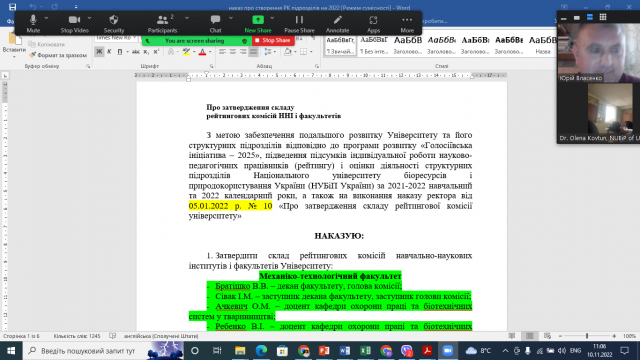Open the Zoom Security shield menu

[x=113, y=23]
